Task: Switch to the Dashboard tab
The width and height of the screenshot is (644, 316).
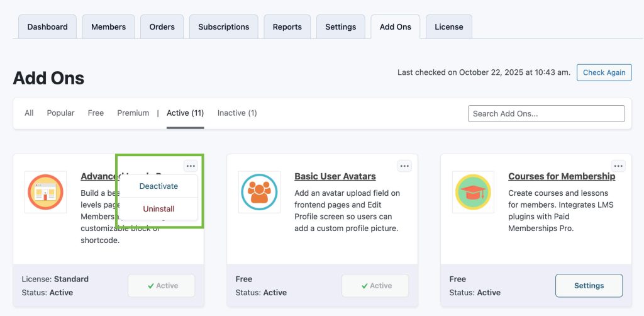Action: click(x=47, y=27)
